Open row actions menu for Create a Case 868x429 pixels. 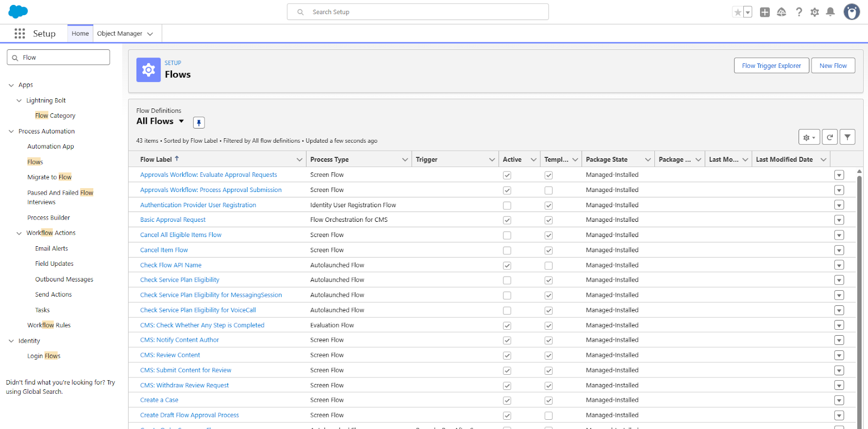tap(839, 400)
